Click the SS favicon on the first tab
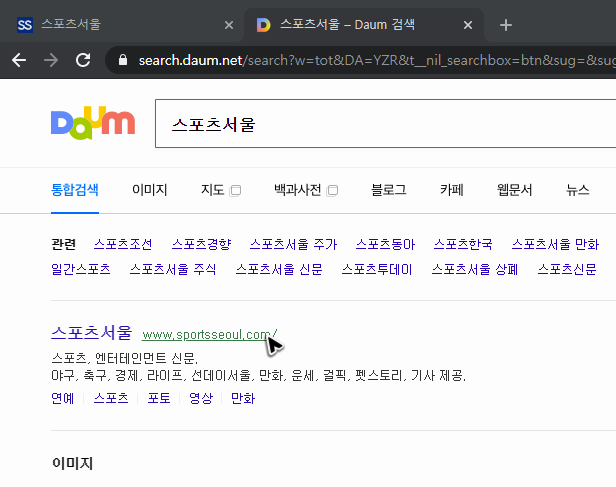 click(25, 25)
